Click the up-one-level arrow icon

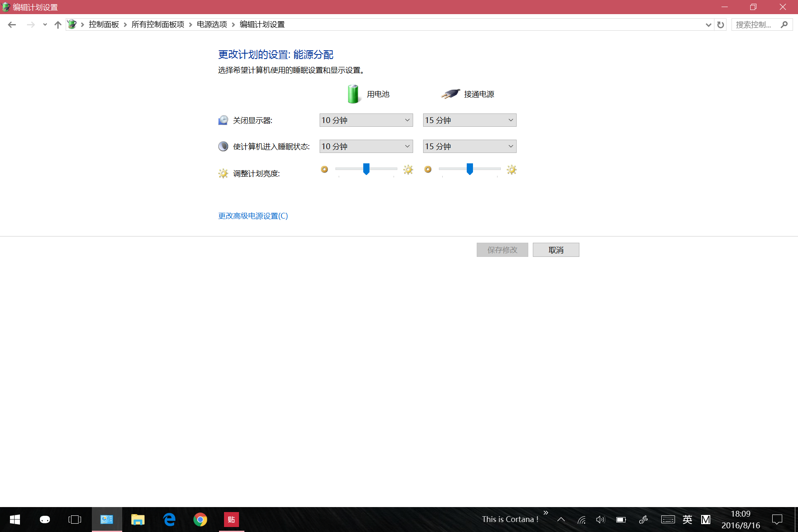pos(58,25)
